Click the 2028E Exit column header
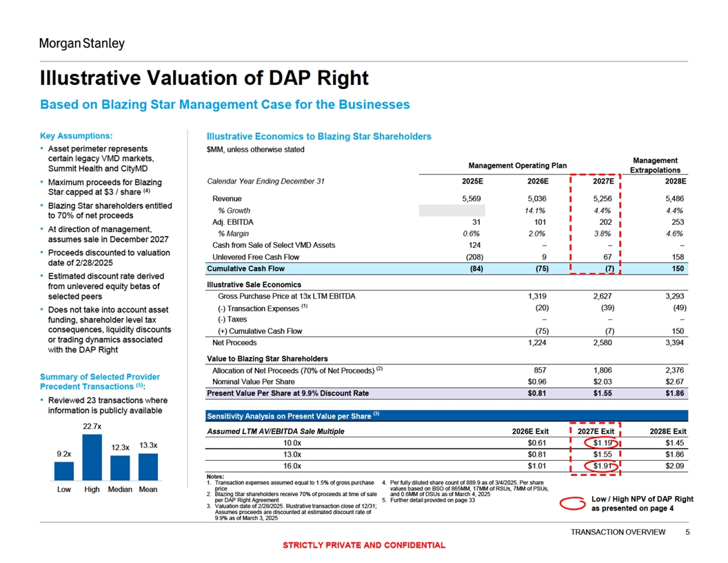The image size is (728, 563). (666, 431)
